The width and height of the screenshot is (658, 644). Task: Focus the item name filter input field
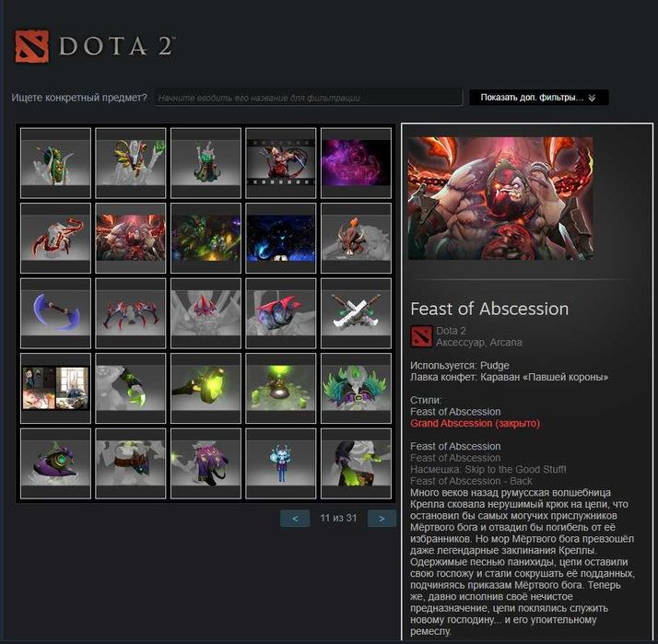(309, 98)
